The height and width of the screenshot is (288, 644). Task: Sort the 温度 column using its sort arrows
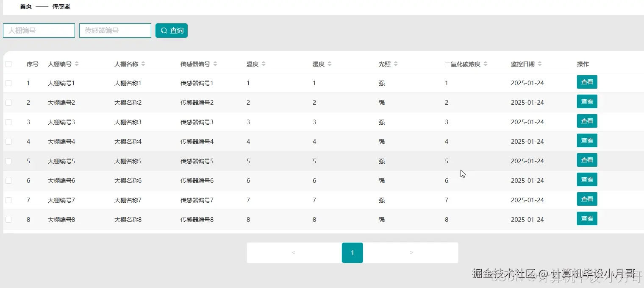coord(264,63)
